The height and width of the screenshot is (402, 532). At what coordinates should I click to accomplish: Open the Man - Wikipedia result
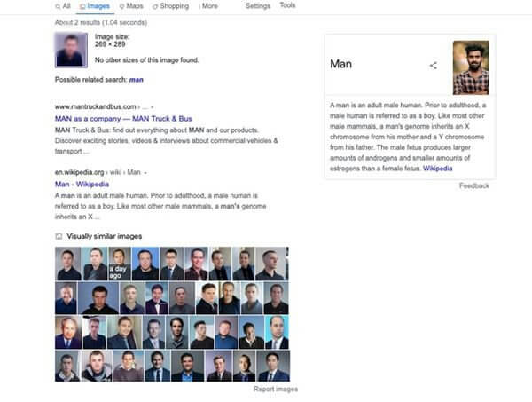tap(82, 184)
